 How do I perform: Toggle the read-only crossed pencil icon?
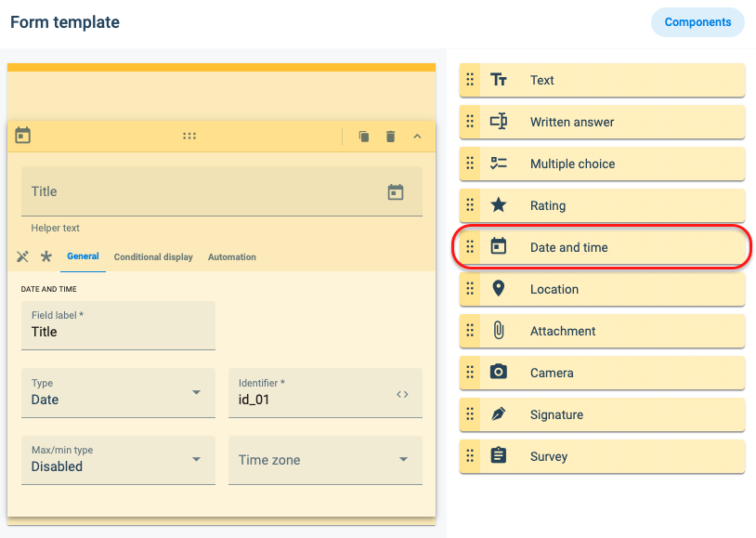pyautogui.click(x=22, y=256)
